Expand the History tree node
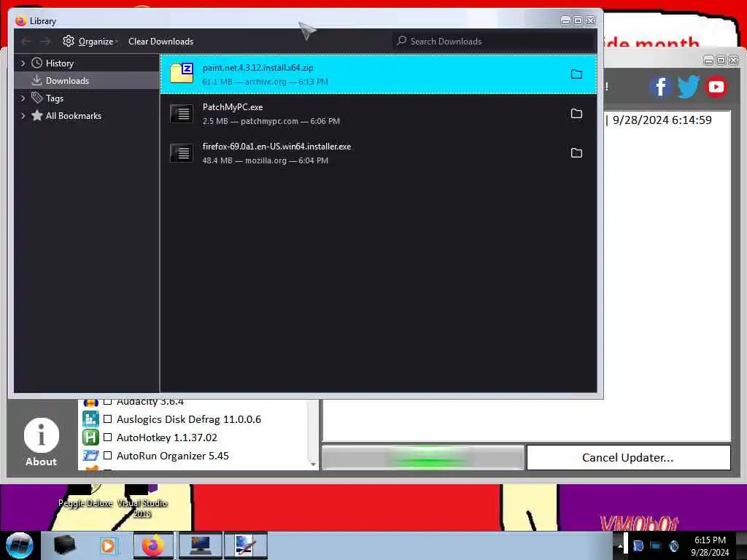This screenshot has width=747, height=560. pyautogui.click(x=23, y=63)
